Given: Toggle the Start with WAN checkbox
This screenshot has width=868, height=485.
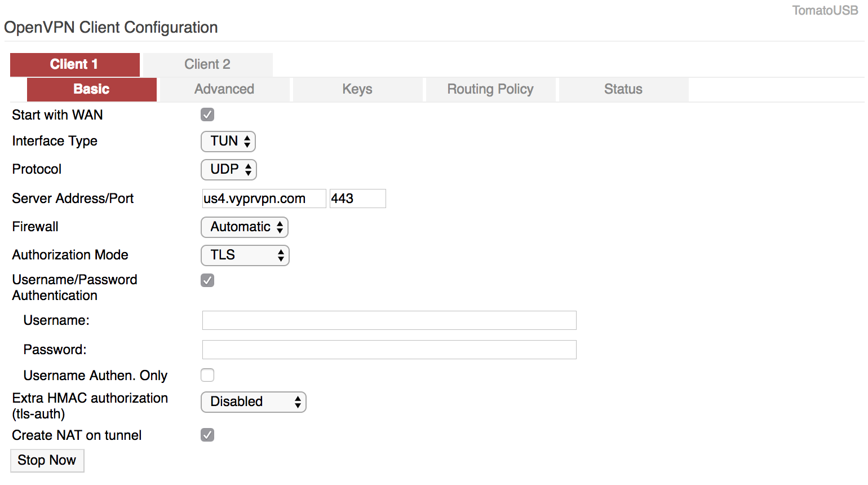Looking at the screenshot, I should pyautogui.click(x=207, y=114).
